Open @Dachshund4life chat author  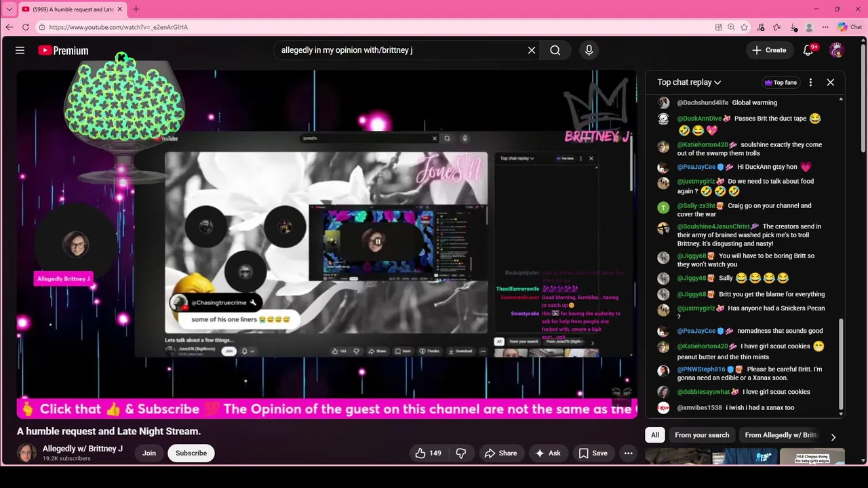[x=703, y=103]
